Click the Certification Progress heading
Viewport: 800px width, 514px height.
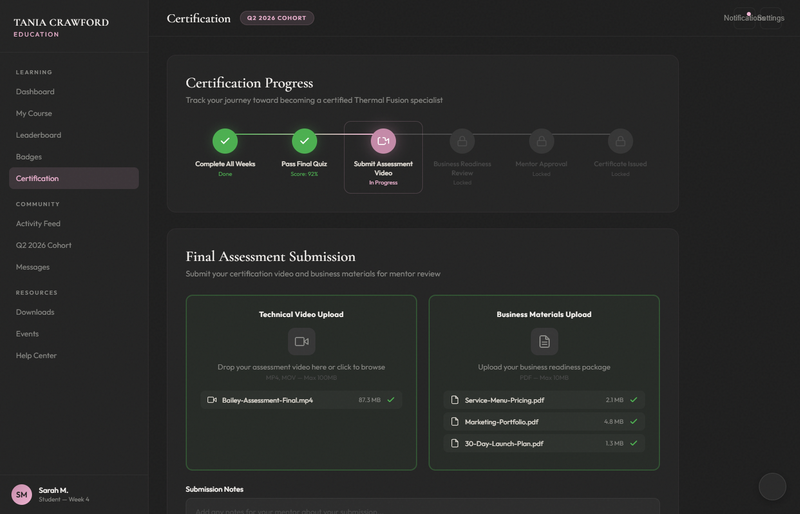[x=249, y=83]
